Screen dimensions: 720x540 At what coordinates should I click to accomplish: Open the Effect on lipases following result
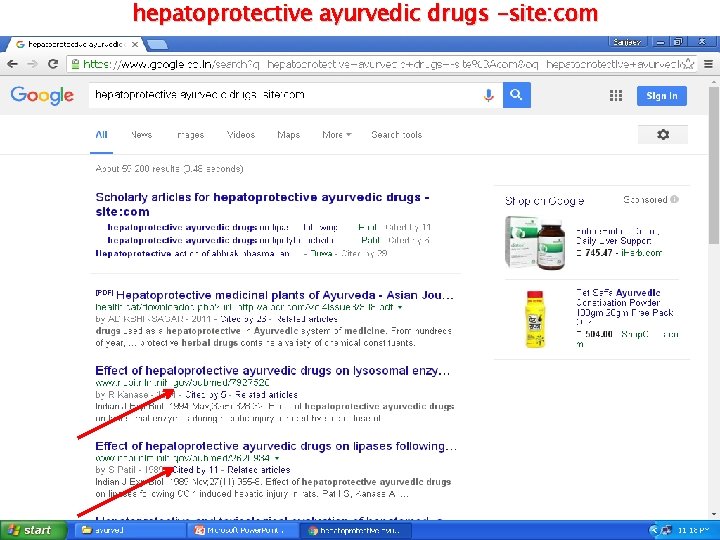(x=276, y=446)
